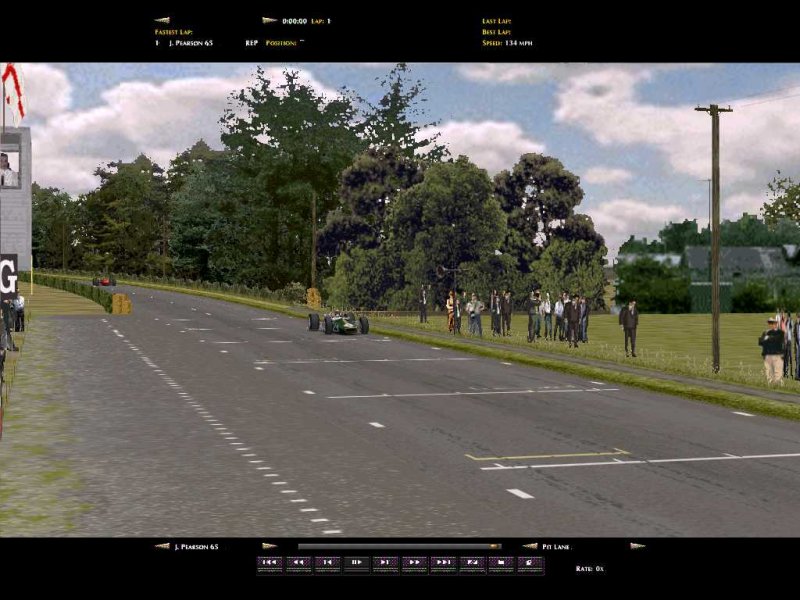Viewport: 800px width, 600px height.
Task: Click the replay progress bar
Action: tap(399, 546)
